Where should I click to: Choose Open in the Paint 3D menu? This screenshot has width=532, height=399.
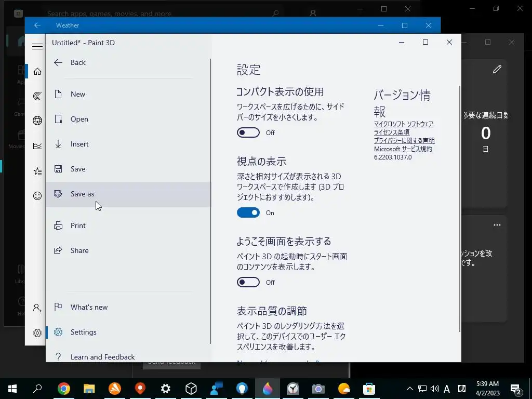[128, 119]
